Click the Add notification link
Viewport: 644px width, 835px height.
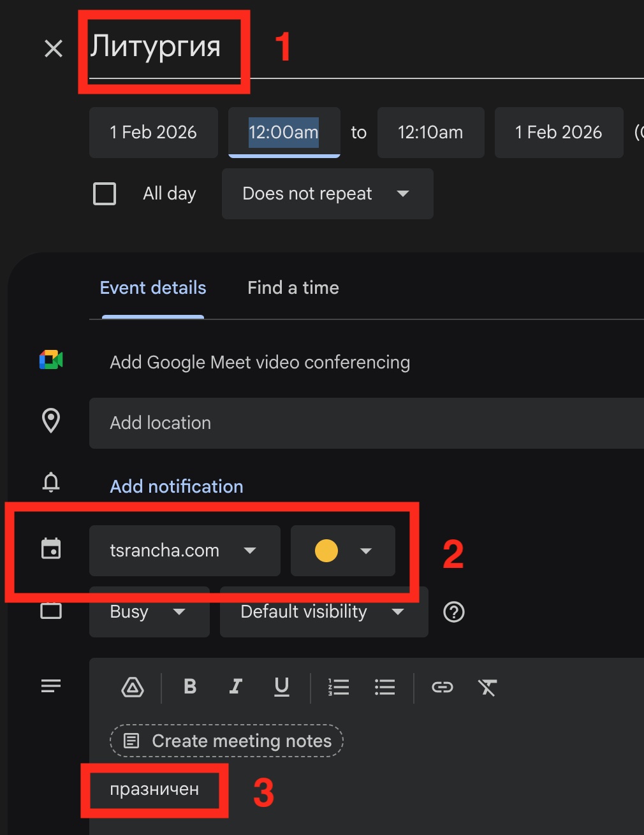177,486
